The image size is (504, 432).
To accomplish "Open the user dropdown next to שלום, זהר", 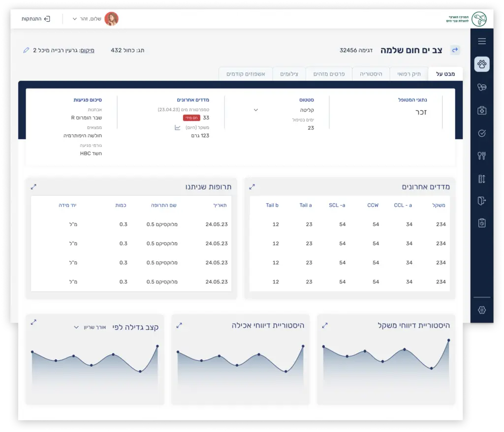I will click(x=75, y=19).
